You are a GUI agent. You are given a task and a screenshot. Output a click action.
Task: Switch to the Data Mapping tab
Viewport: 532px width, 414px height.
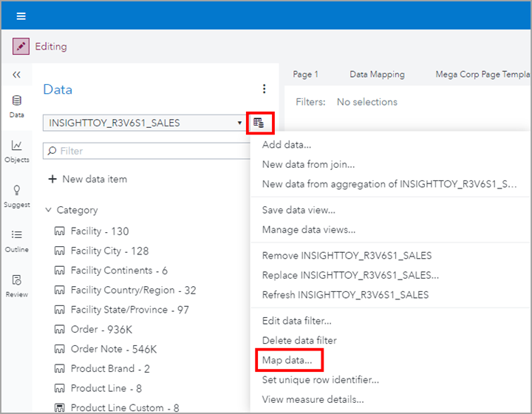(x=377, y=74)
